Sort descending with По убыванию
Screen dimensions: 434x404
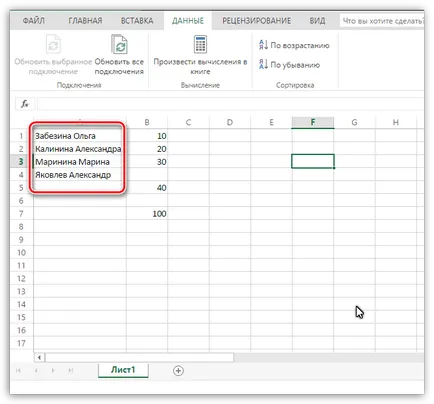(x=289, y=64)
